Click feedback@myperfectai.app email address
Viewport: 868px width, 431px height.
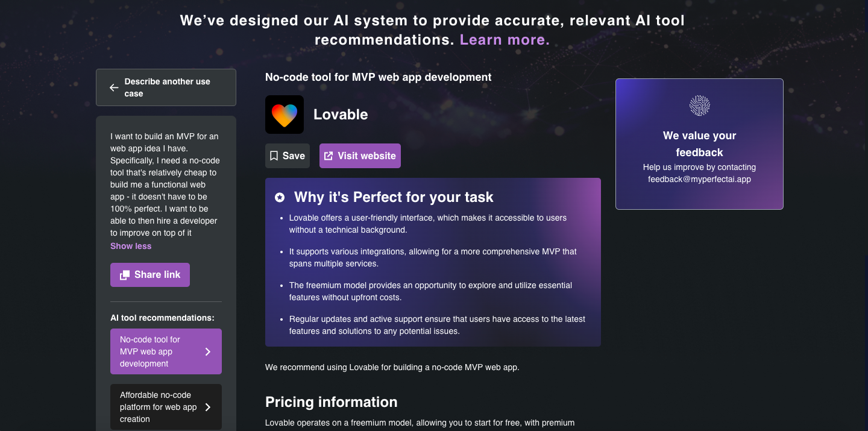pyautogui.click(x=699, y=179)
